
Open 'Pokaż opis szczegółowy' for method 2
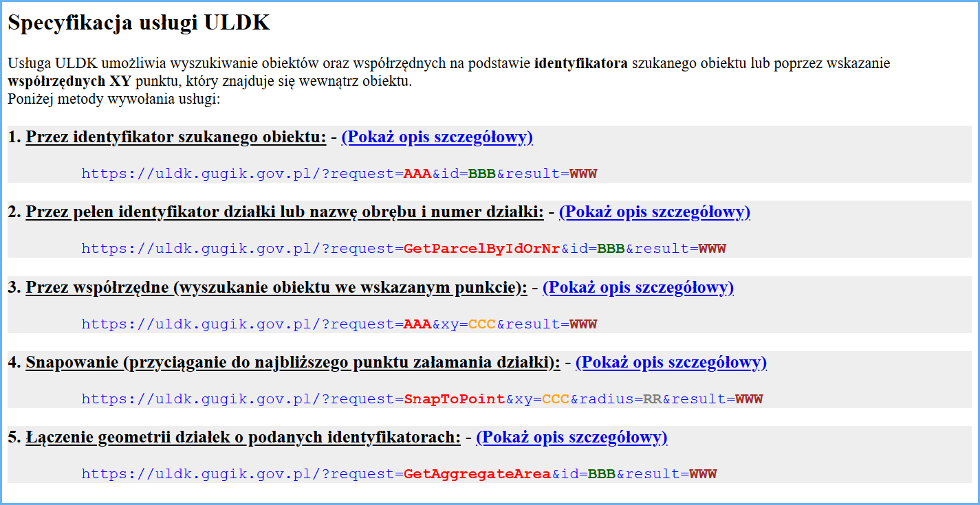655,212
